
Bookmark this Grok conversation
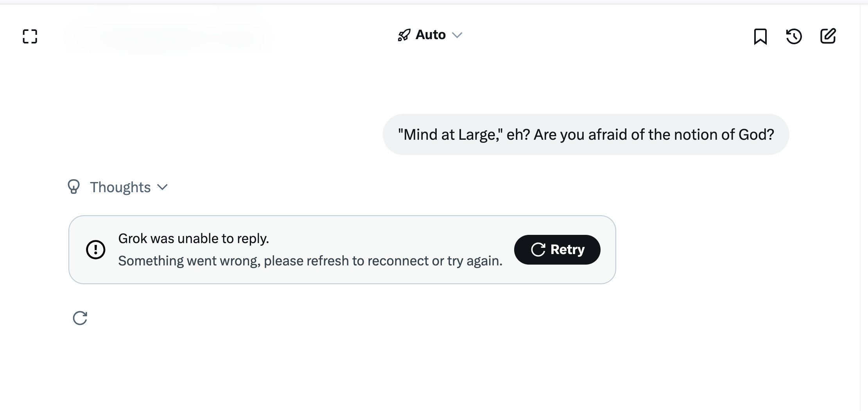760,36
